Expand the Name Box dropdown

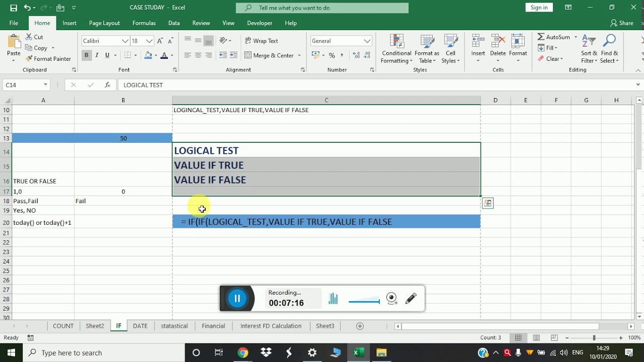point(45,85)
